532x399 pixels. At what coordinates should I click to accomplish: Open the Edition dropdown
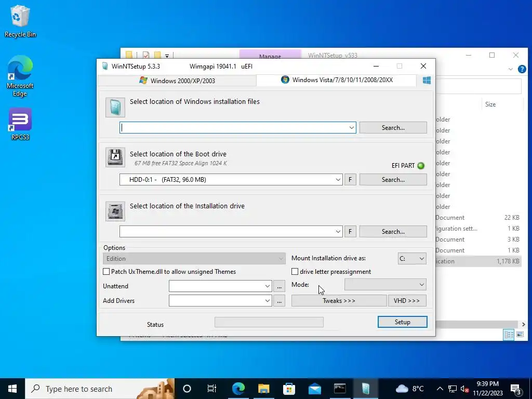(194, 259)
